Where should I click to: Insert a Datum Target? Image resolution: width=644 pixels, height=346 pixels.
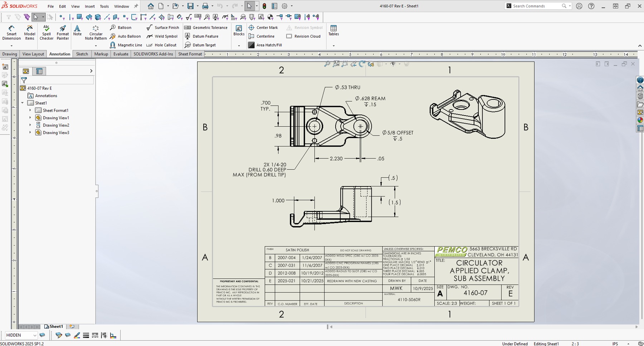pyautogui.click(x=200, y=45)
